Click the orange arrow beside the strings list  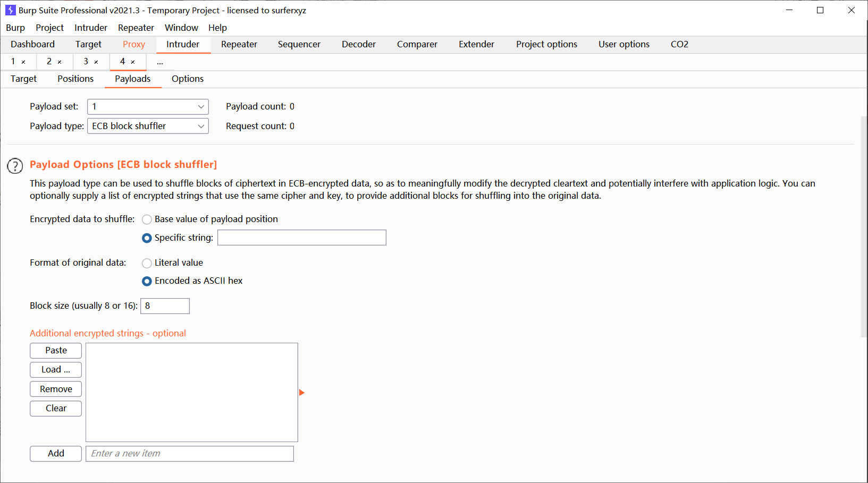(301, 393)
